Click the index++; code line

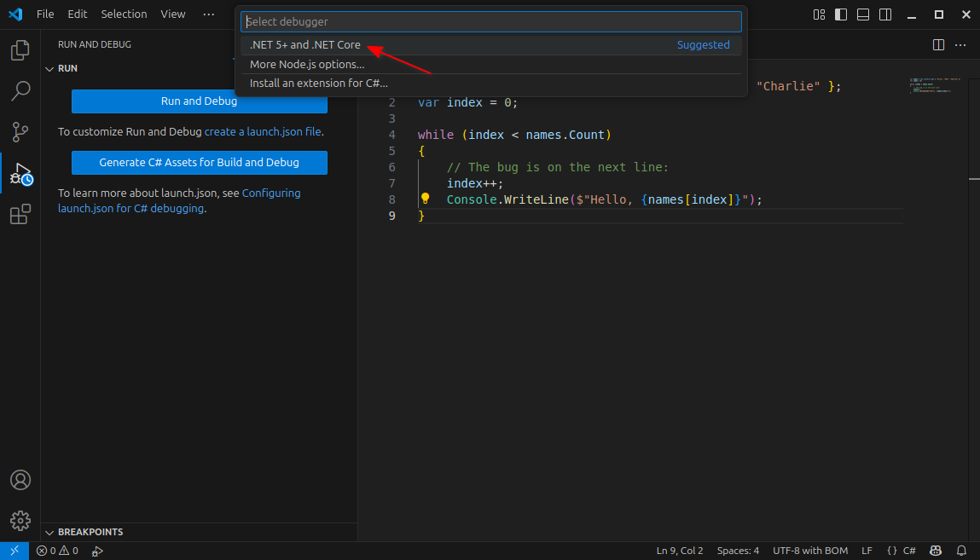(475, 183)
